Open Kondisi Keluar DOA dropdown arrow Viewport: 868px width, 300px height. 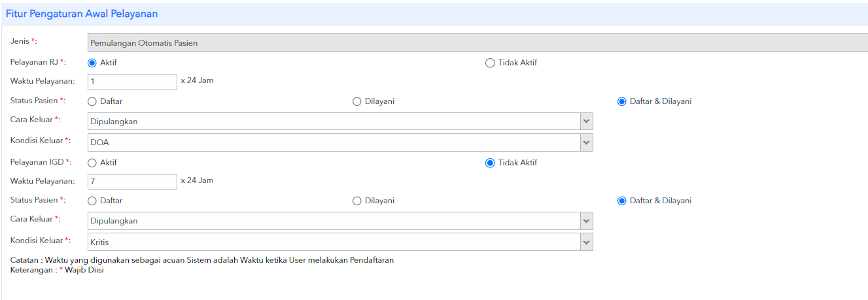coord(586,142)
